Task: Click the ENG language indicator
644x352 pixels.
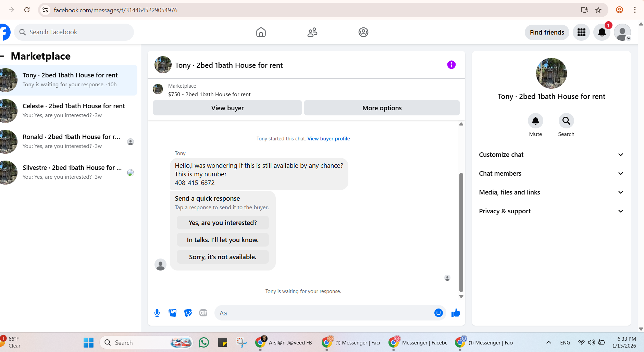Action: (565, 342)
